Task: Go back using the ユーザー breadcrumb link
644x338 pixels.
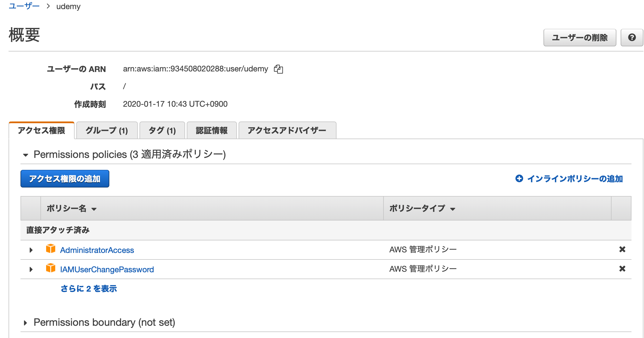Action: [x=24, y=6]
